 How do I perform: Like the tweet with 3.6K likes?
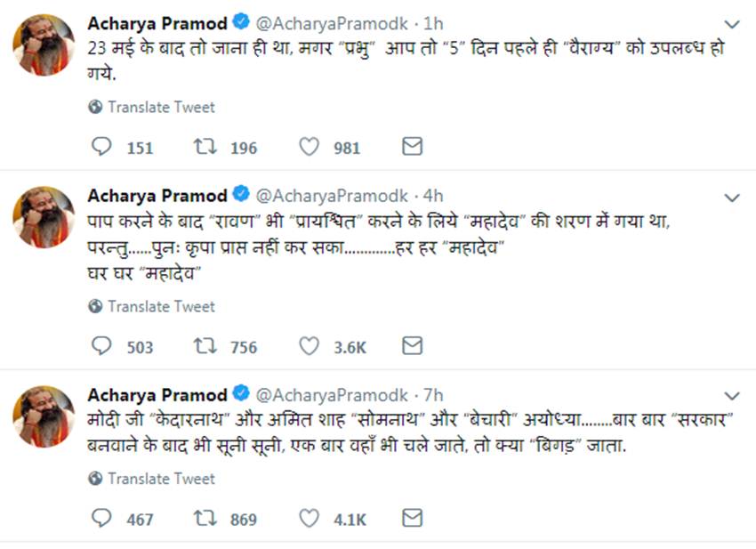(309, 346)
